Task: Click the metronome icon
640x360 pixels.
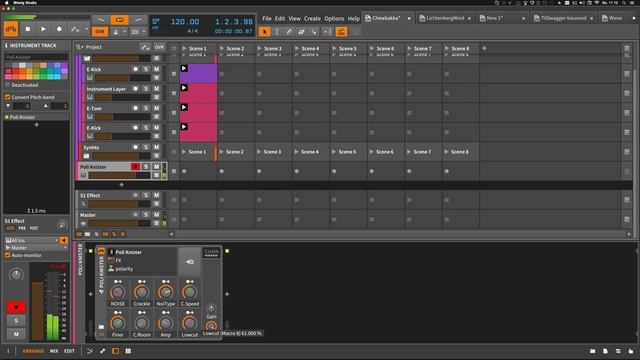Action: [116, 31]
